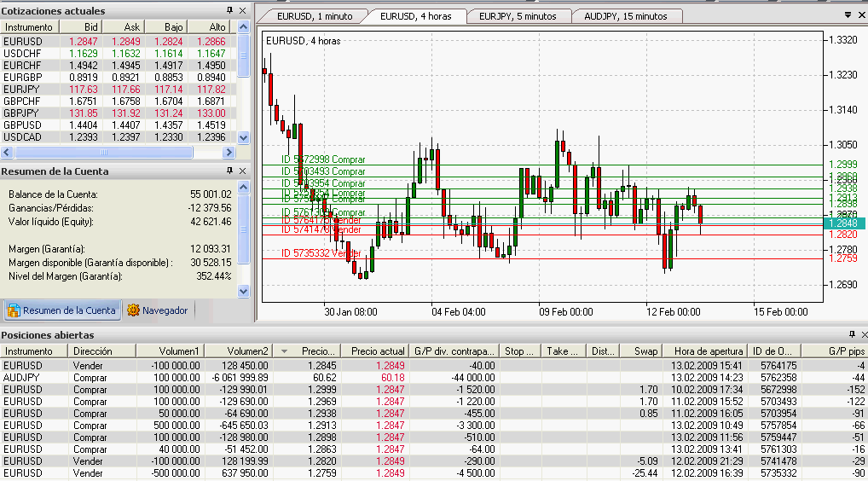The height and width of the screenshot is (481, 868).
Task: Switch to EURUSD, 1 minuto chart tab
Action: click(312, 16)
